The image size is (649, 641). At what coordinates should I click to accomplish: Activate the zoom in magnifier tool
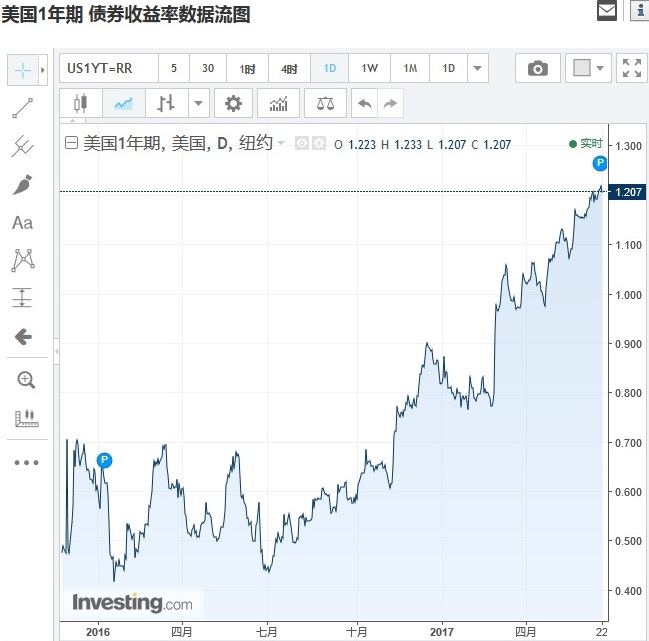point(26,380)
